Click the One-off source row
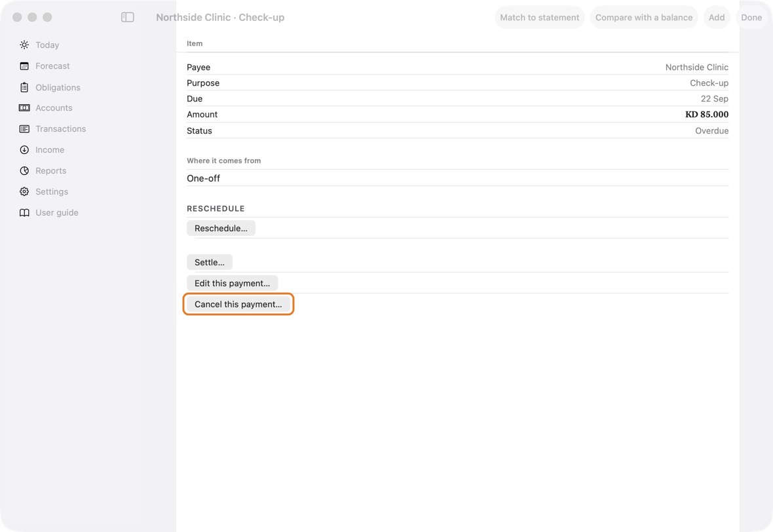This screenshot has width=773, height=532. (x=457, y=178)
